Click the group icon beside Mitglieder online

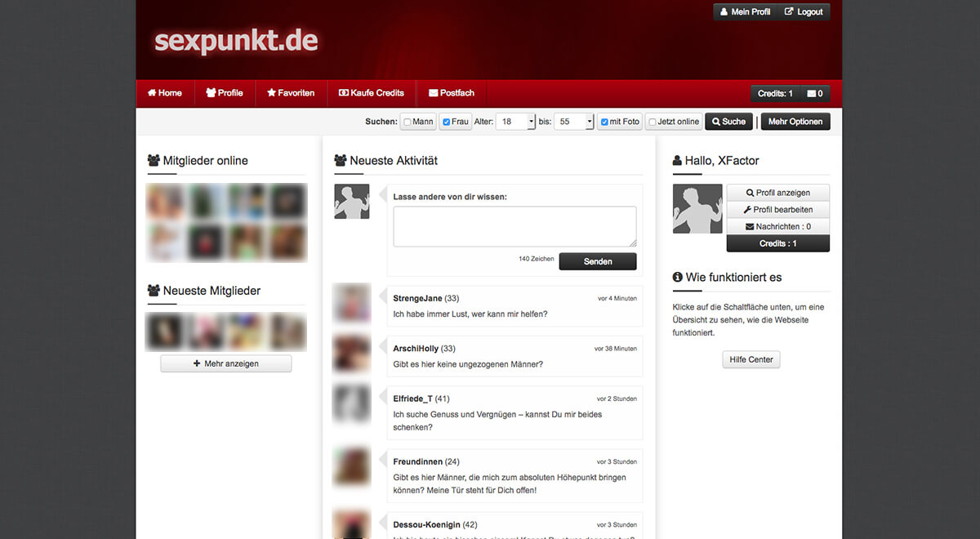[x=154, y=161]
